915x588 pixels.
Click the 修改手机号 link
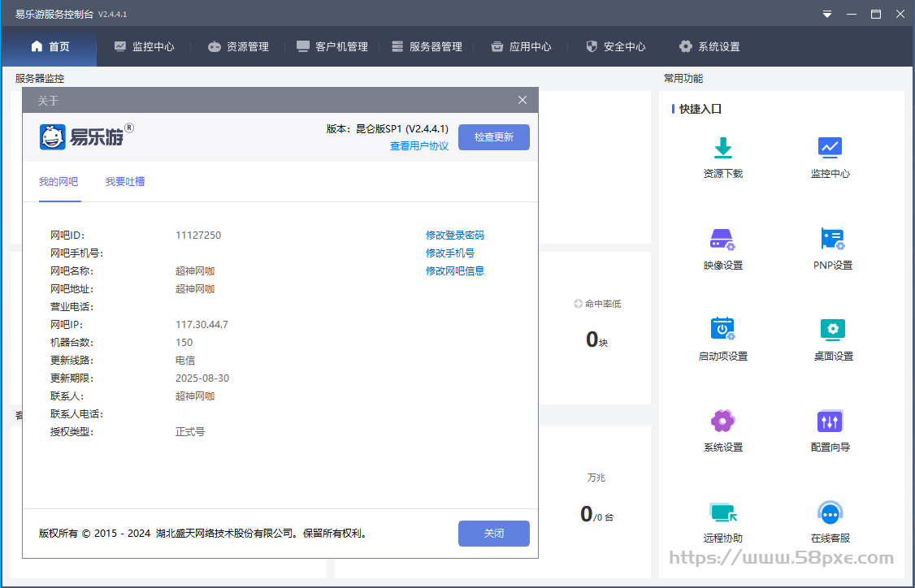(450, 253)
